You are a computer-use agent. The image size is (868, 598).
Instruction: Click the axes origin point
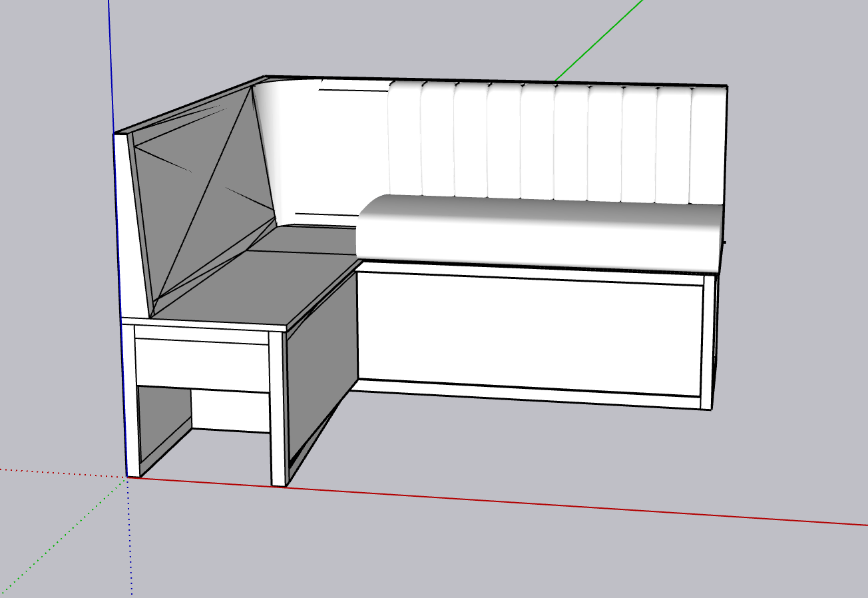(128, 477)
